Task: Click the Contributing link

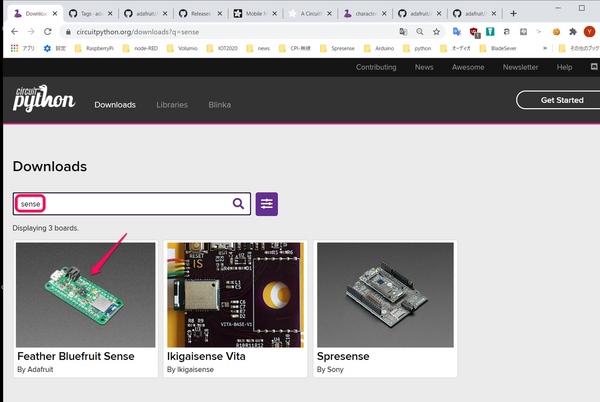Action: [x=376, y=67]
